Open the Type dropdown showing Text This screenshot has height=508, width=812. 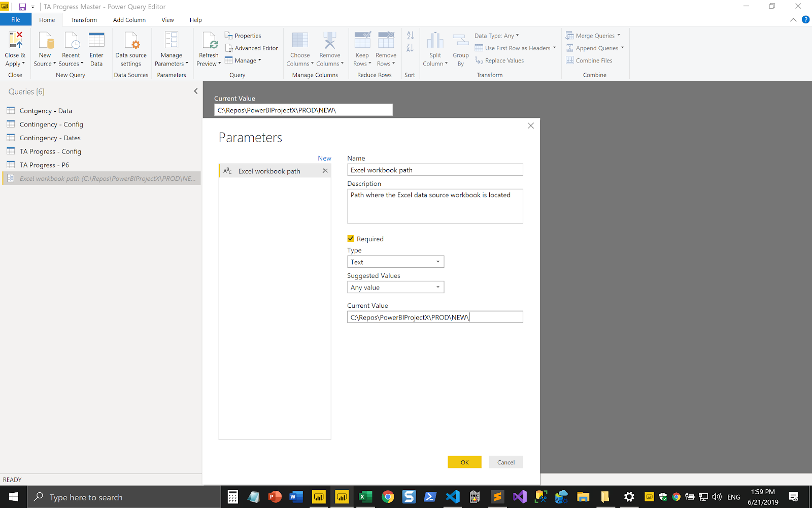[437, 261]
